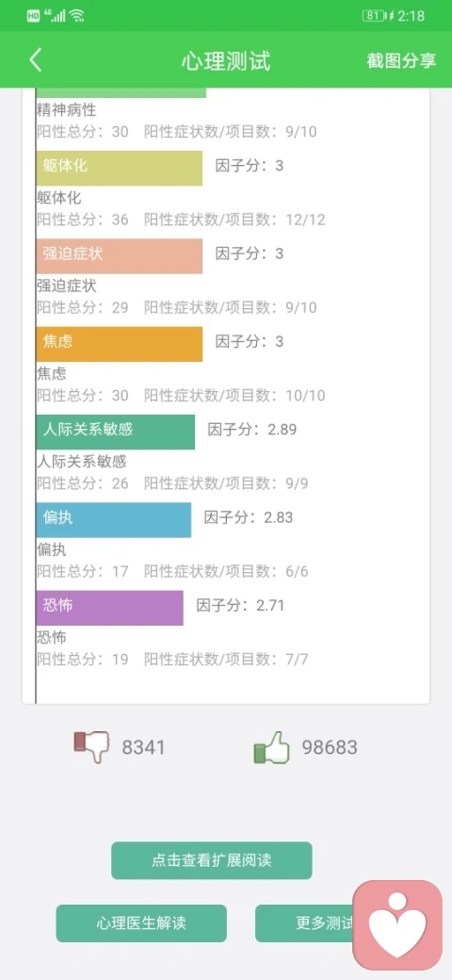
Task: Tap the thumbs-up like icon
Action: click(271, 747)
